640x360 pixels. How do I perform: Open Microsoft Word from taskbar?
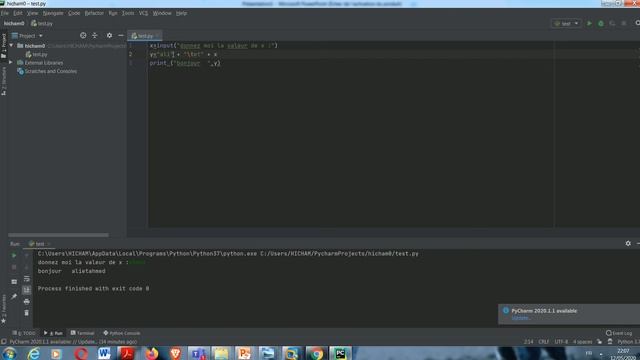tap(104, 353)
